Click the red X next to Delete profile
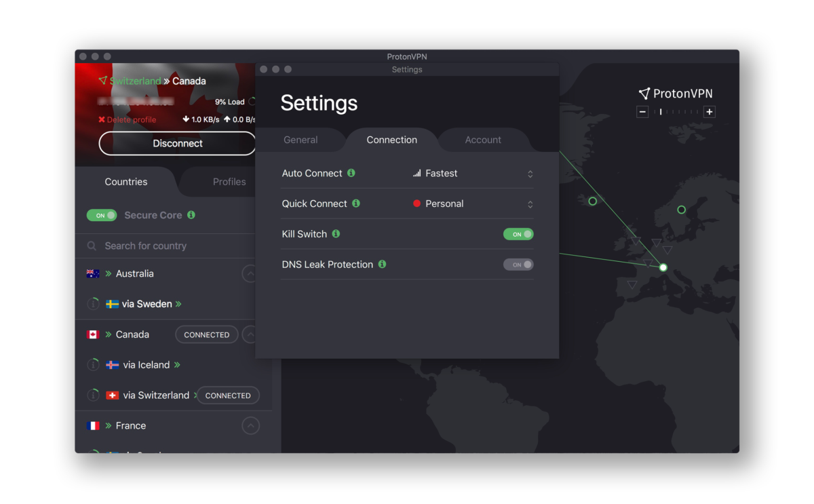This screenshot has height=504, width=814. click(102, 119)
